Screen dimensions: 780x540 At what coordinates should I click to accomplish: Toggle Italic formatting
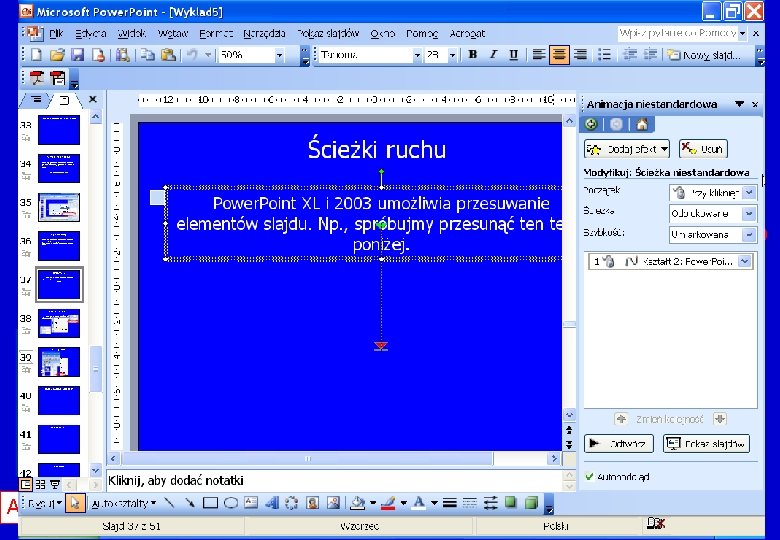coord(493,55)
